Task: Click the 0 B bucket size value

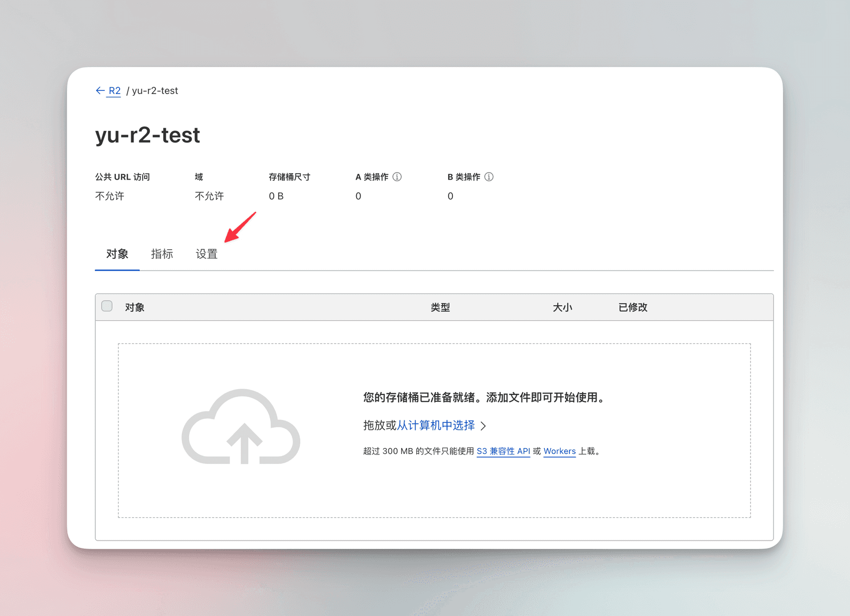Action: click(x=276, y=196)
